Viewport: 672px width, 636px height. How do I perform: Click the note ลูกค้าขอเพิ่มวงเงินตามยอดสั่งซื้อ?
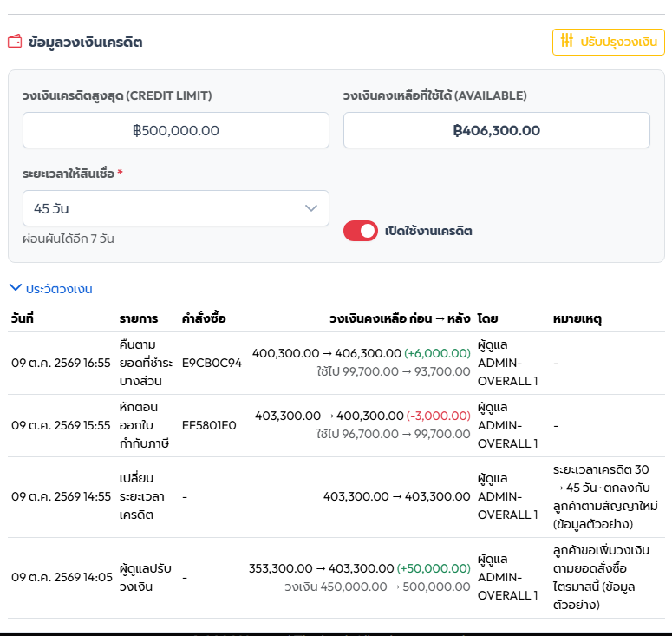[x=601, y=577]
